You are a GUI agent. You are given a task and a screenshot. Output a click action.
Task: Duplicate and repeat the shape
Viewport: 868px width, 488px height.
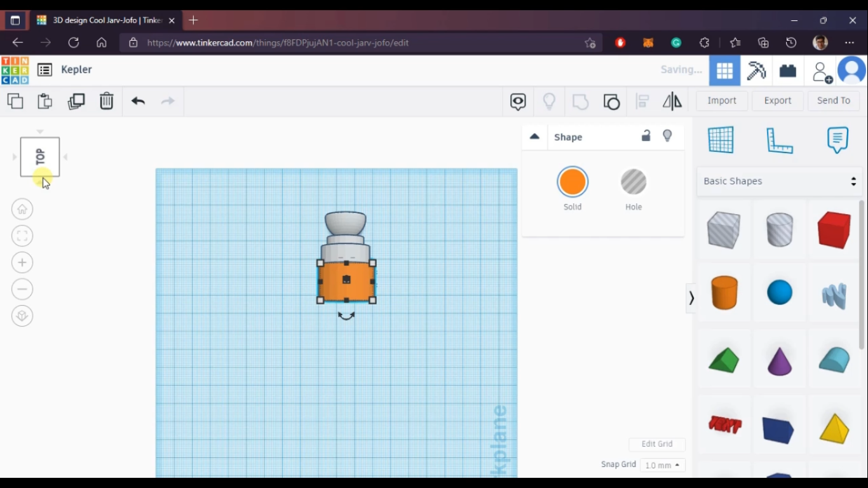[76, 101]
